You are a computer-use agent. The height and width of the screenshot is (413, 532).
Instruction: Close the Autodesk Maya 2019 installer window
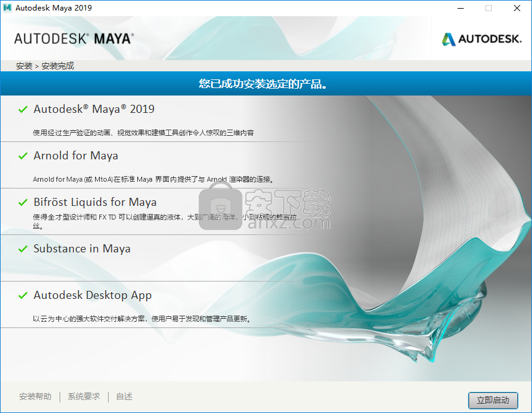tap(516, 8)
